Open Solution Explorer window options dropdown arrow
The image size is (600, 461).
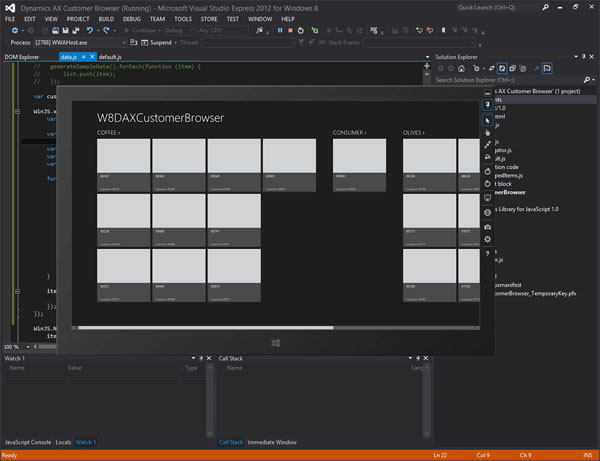576,57
